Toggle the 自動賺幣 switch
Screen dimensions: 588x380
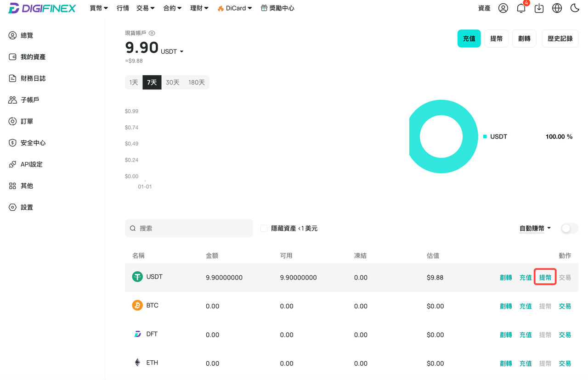(570, 228)
